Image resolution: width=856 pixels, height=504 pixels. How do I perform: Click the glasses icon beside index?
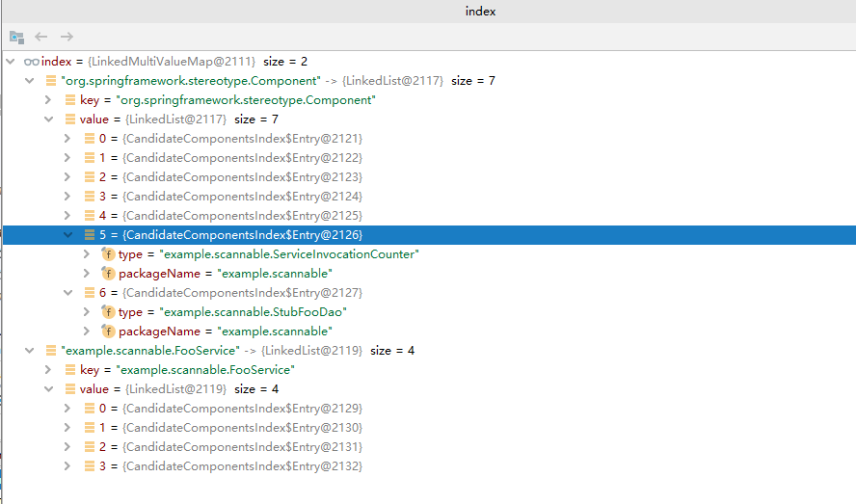click(x=32, y=62)
